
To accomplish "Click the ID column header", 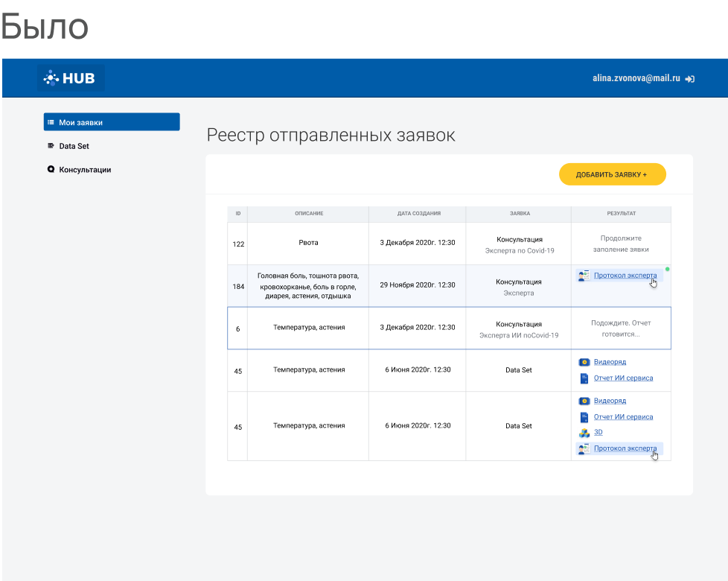I will (237, 214).
